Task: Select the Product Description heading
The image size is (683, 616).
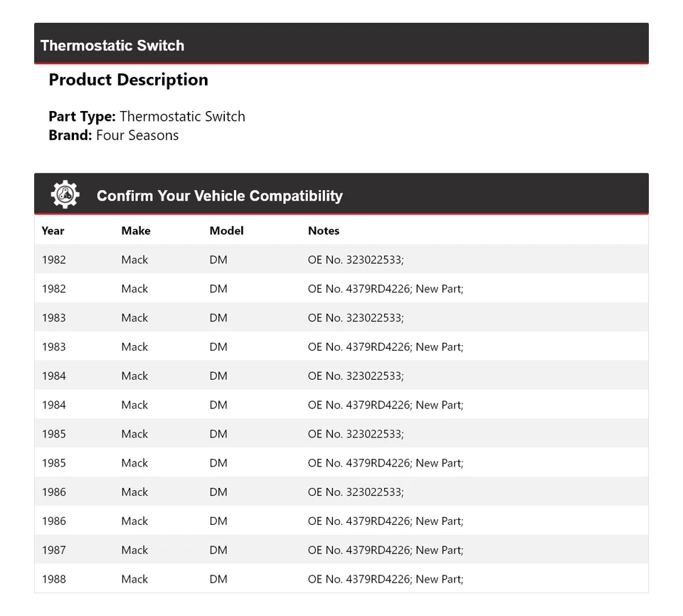Action: click(128, 80)
